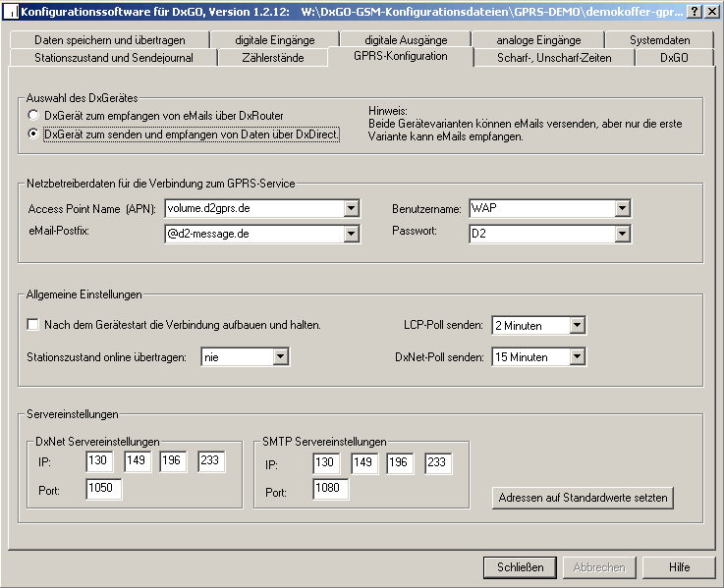The image size is (724, 588).
Task: Expand Stationszustand online übertragen dropdown
Action: pyautogui.click(x=280, y=357)
